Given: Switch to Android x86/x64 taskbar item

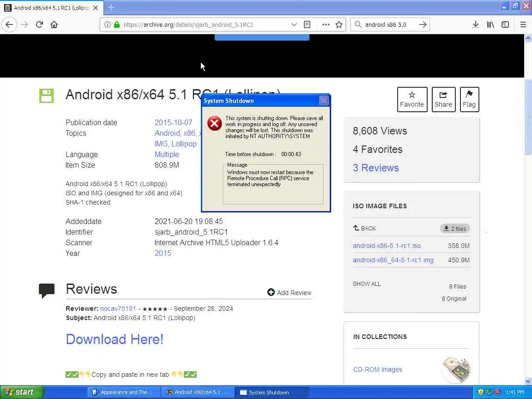Looking at the screenshot, I should pos(198,392).
